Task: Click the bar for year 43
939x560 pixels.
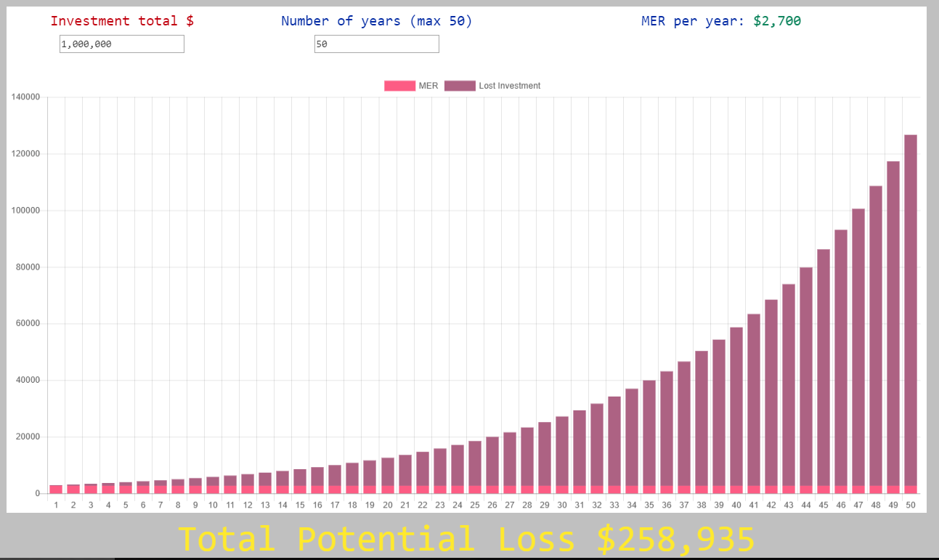Action: click(x=789, y=389)
